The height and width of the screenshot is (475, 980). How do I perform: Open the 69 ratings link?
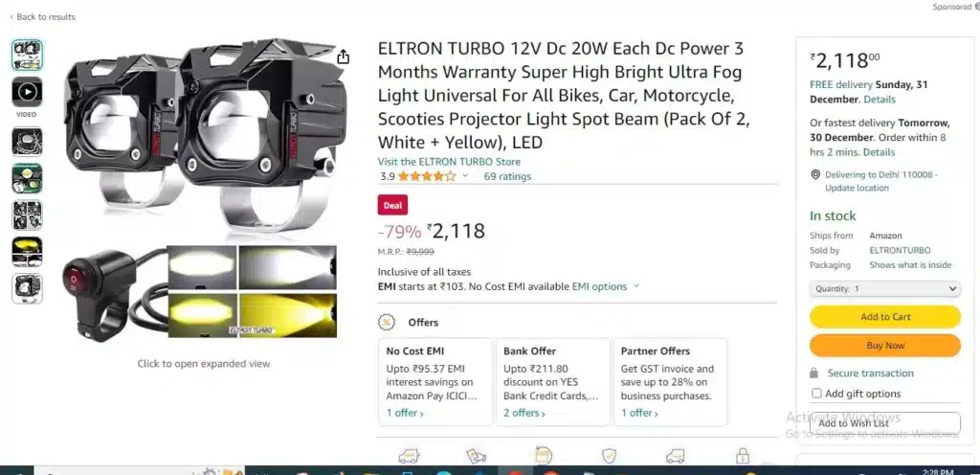(507, 176)
